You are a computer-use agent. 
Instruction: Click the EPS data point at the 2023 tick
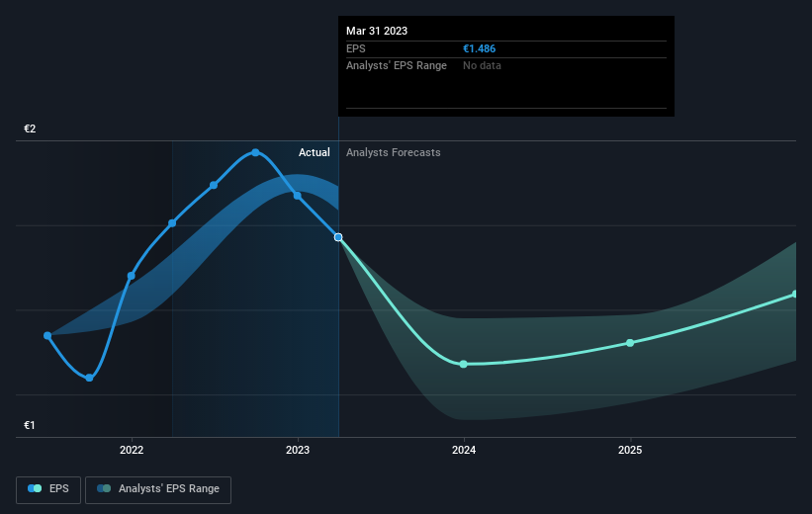pos(298,196)
